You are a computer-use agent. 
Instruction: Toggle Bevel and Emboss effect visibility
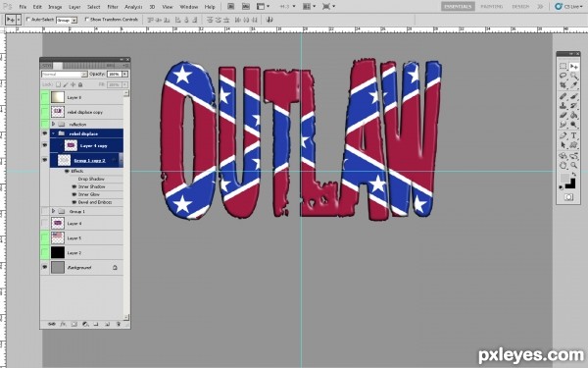click(73, 202)
